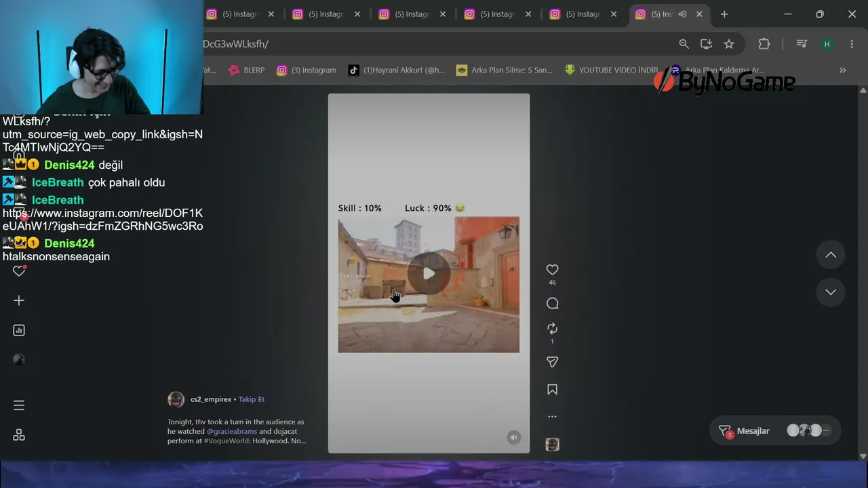The image size is (868, 488).
Task: Toggle the reel's sound with speaker button
Action: 514,437
